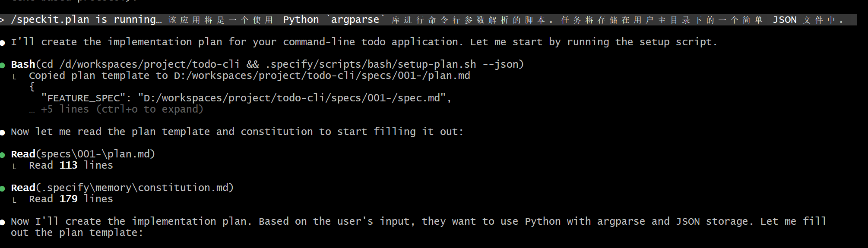This screenshot has width=868, height=248.
Task: Click the green status dot beside Bash command
Action: coord(3,65)
